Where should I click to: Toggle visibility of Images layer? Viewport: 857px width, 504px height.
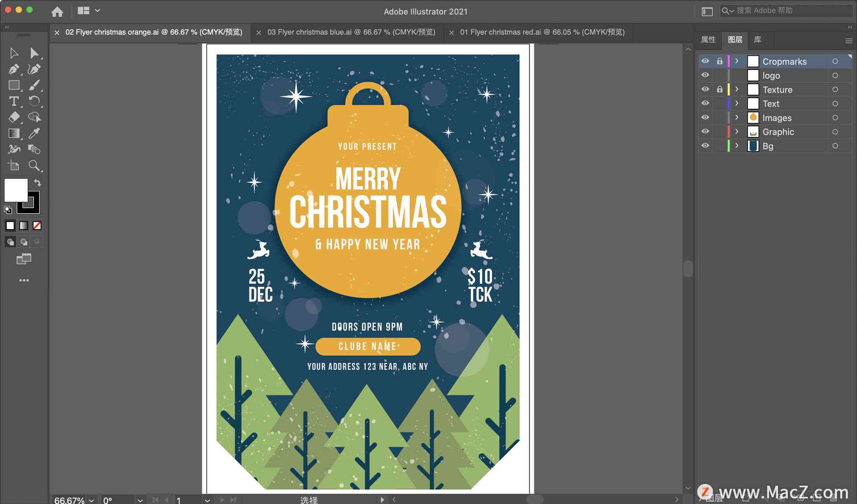(x=705, y=118)
